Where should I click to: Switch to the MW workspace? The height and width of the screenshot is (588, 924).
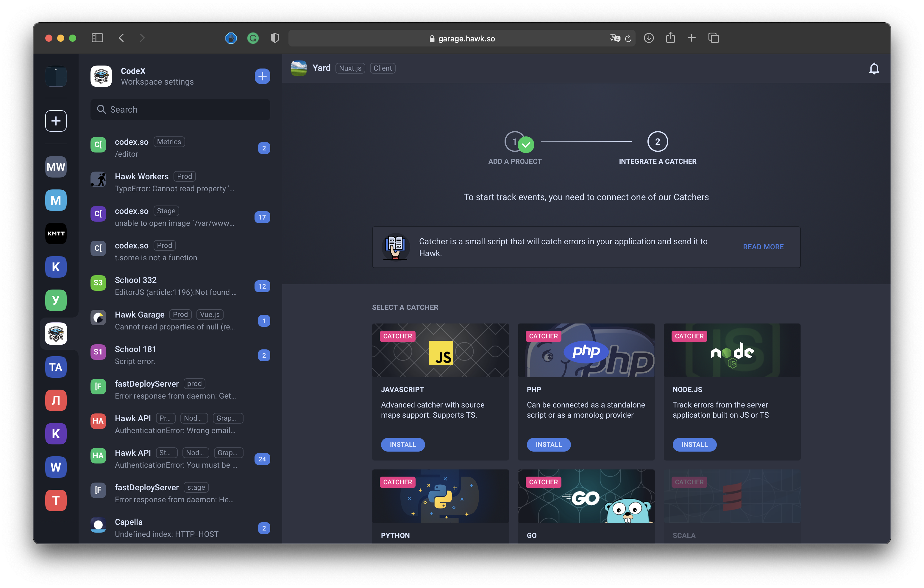(56, 167)
